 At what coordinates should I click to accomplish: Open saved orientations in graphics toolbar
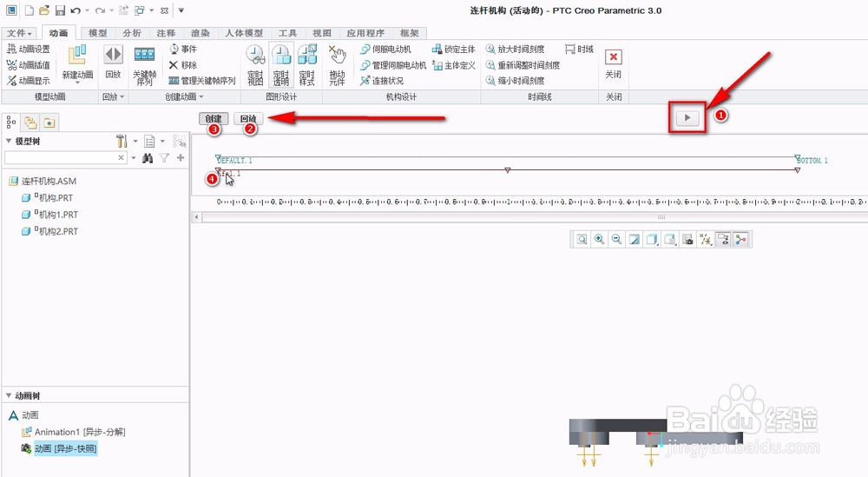click(670, 239)
